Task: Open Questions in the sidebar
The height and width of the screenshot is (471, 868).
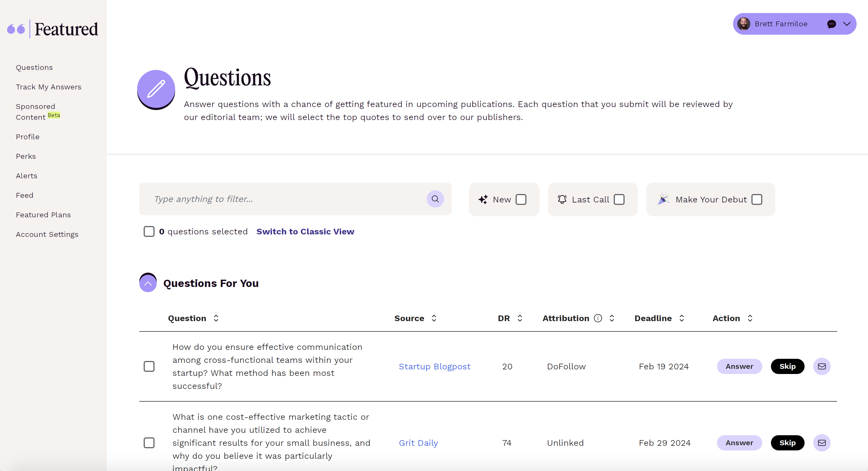Action: point(34,67)
